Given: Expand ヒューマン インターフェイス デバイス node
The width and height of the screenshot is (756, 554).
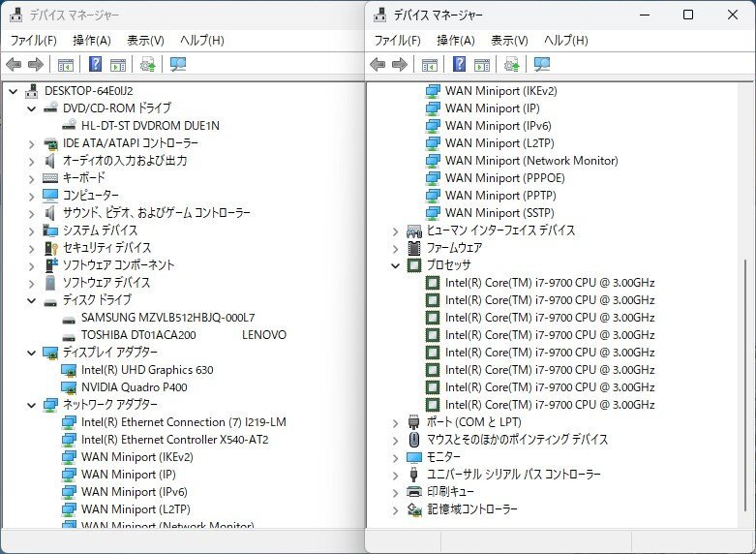Looking at the screenshot, I should click(x=396, y=231).
